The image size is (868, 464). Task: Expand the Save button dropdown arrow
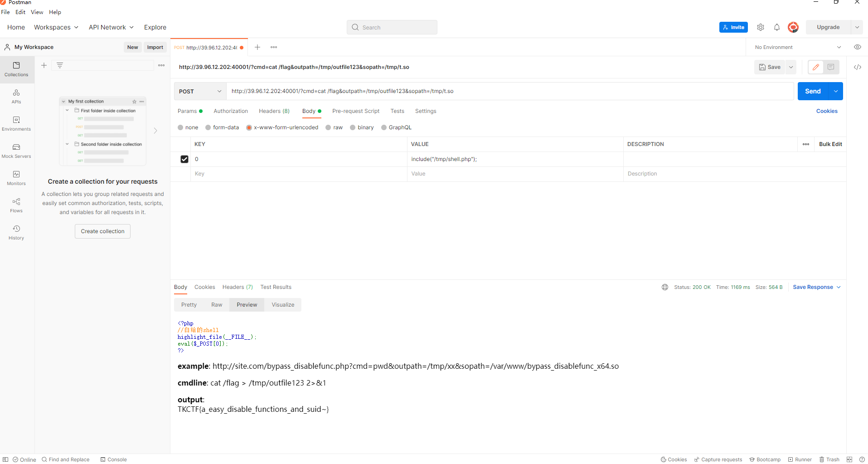791,67
